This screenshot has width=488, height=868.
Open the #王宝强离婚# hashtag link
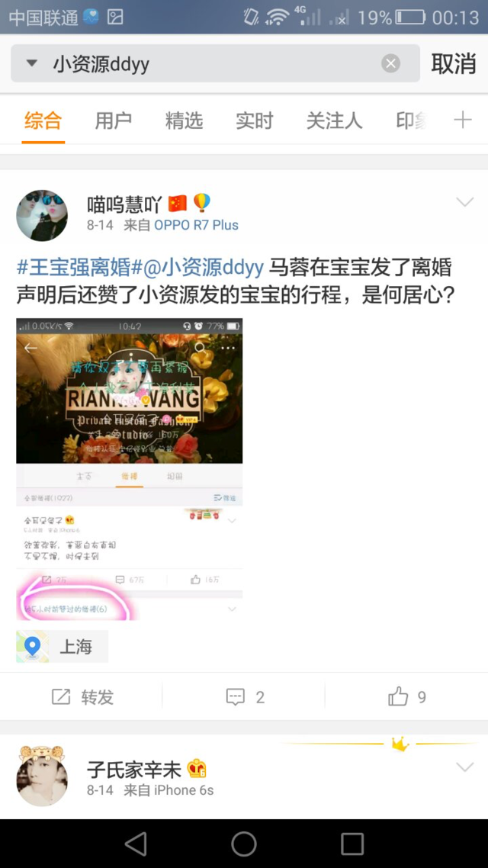[x=79, y=268]
